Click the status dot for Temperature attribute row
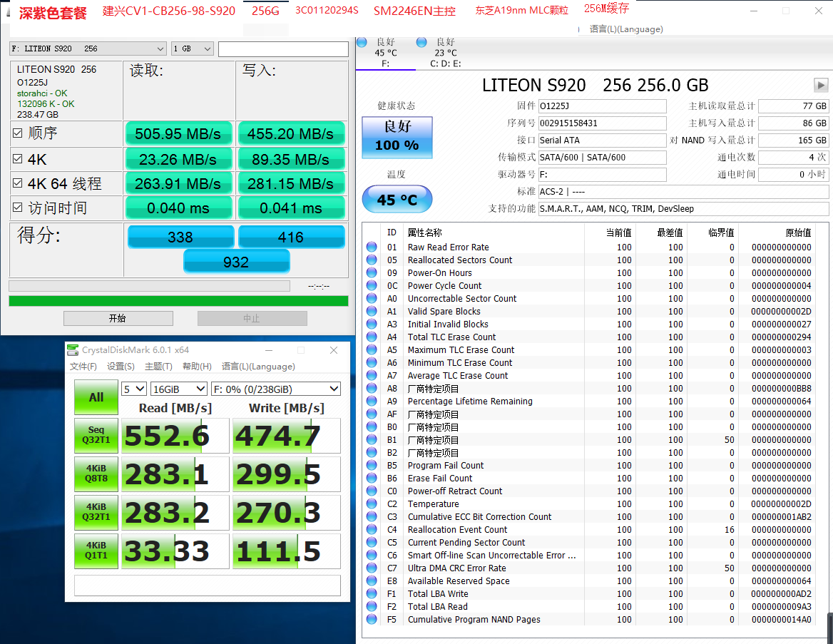The width and height of the screenshot is (833, 644). pos(372,504)
